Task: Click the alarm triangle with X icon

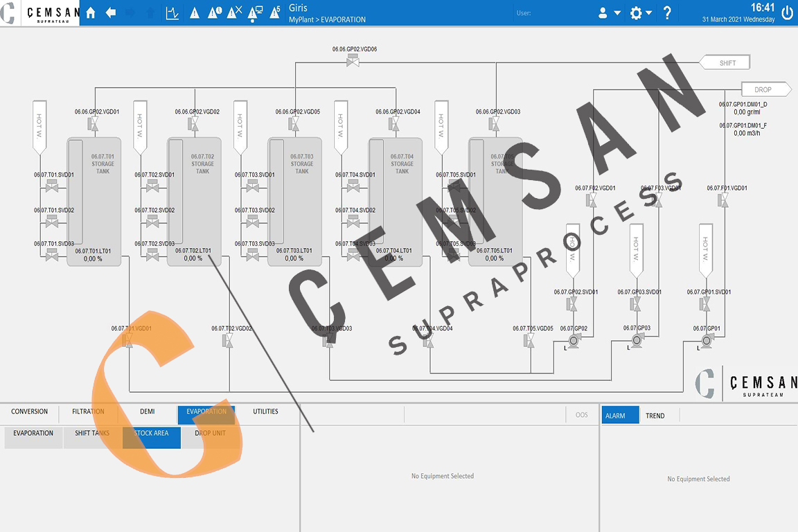Action: pyautogui.click(x=234, y=12)
